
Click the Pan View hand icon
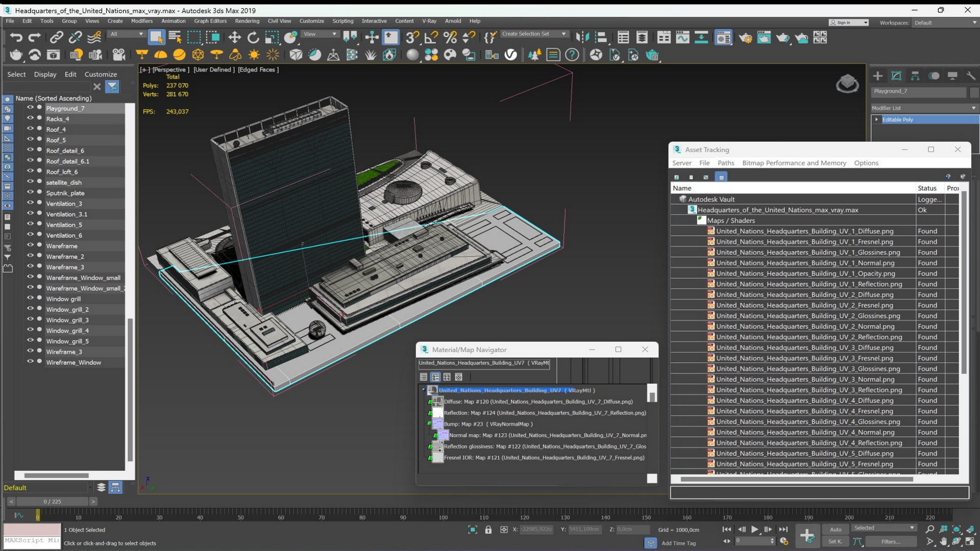[943, 542]
